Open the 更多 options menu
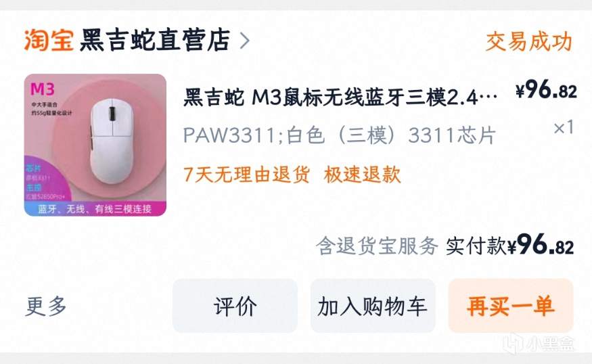The height and width of the screenshot is (364, 592). click(46, 306)
